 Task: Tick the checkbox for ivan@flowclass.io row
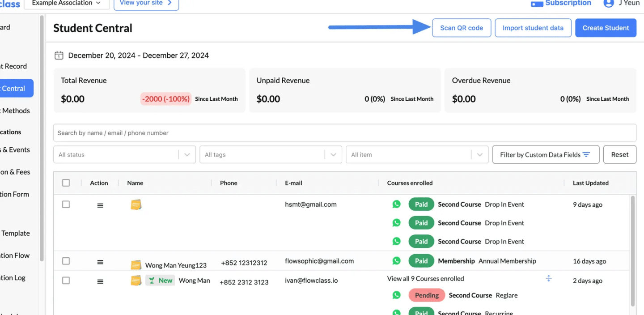click(x=66, y=281)
